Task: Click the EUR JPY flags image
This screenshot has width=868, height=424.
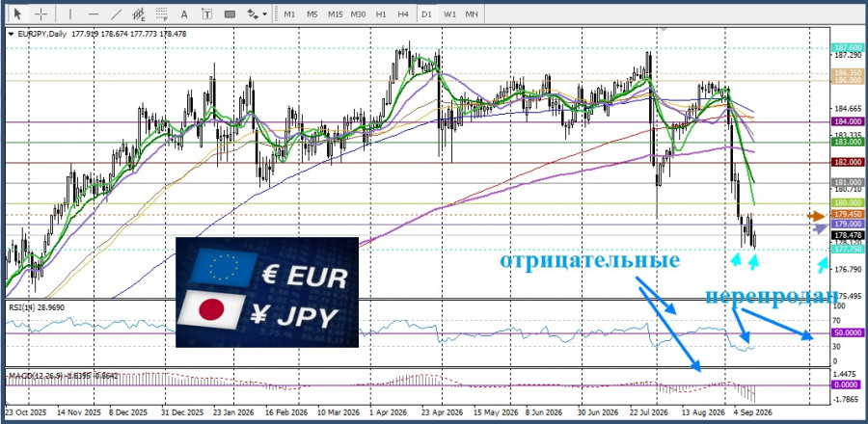Action: 267,292
